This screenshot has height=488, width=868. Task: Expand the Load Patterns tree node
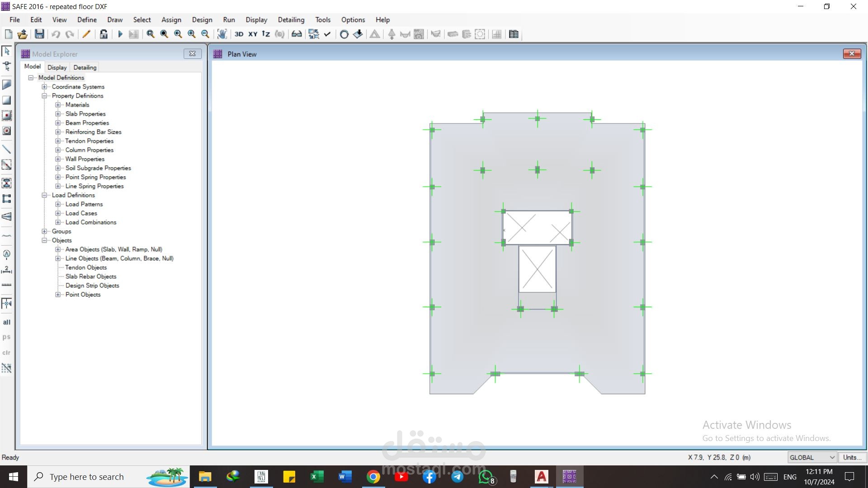[x=58, y=204]
